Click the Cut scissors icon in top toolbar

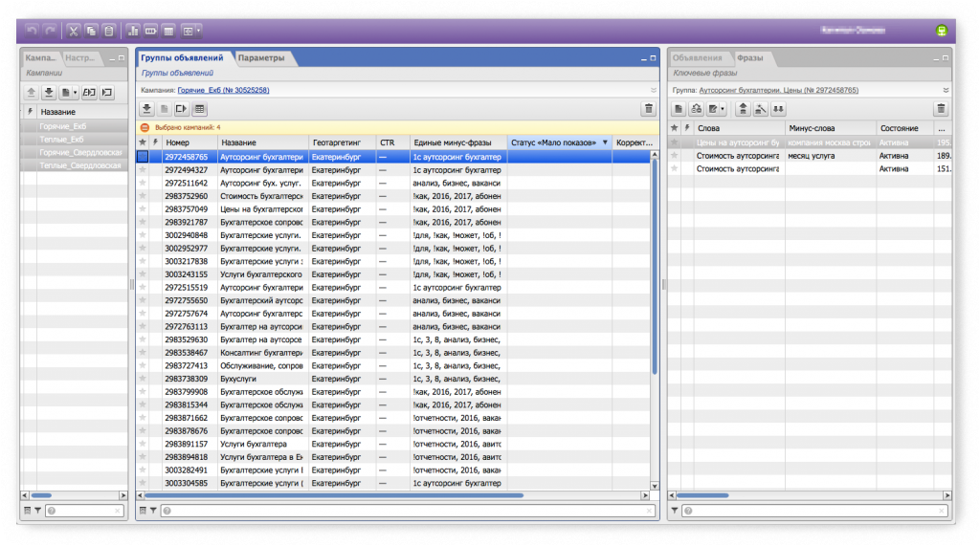pos(73,31)
